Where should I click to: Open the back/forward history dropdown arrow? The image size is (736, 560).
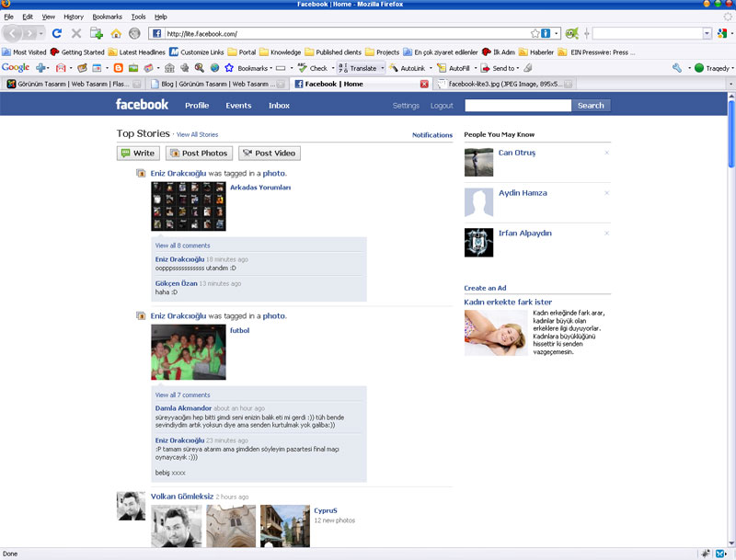(41, 33)
